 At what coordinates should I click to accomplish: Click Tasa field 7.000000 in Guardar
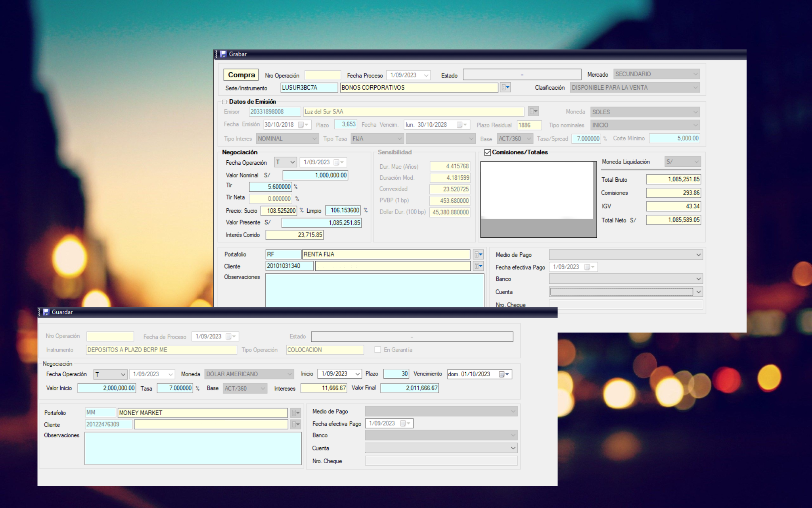175,388
